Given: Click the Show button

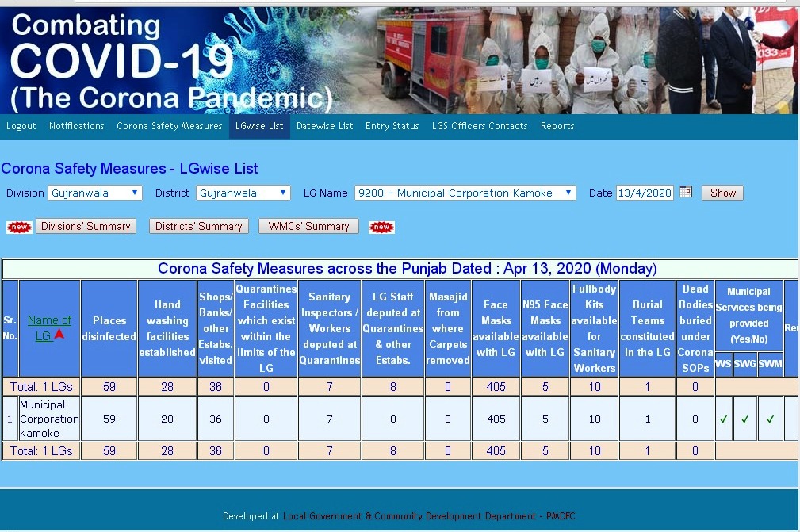Looking at the screenshot, I should pyautogui.click(x=722, y=193).
